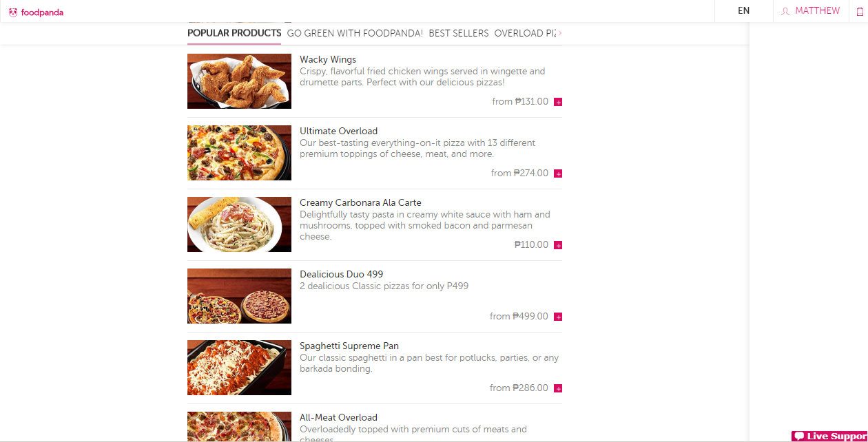Select price 'from ₱131.00'
The height and width of the screenshot is (442, 868).
(x=520, y=102)
